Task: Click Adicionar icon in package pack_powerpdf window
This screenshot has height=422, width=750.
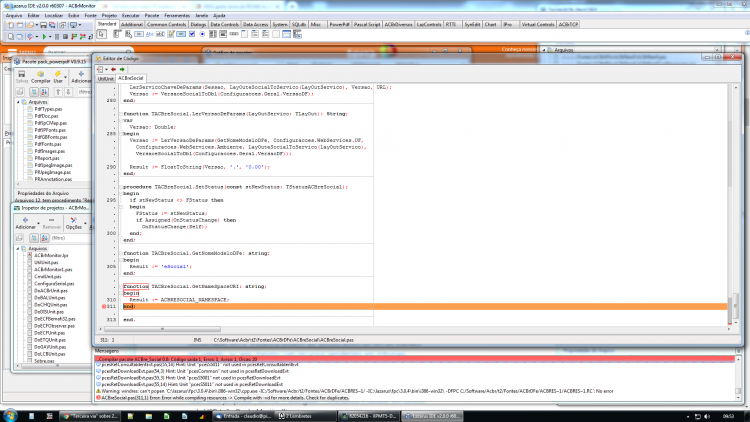Action: pos(81,77)
